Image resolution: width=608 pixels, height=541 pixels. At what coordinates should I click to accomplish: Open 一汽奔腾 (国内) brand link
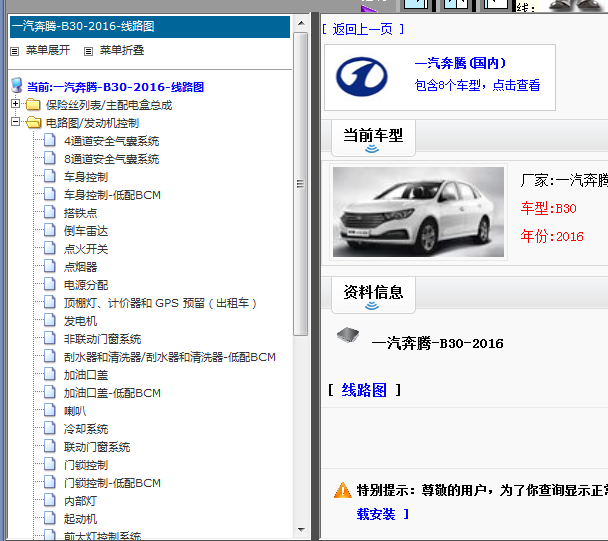tap(460, 63)
